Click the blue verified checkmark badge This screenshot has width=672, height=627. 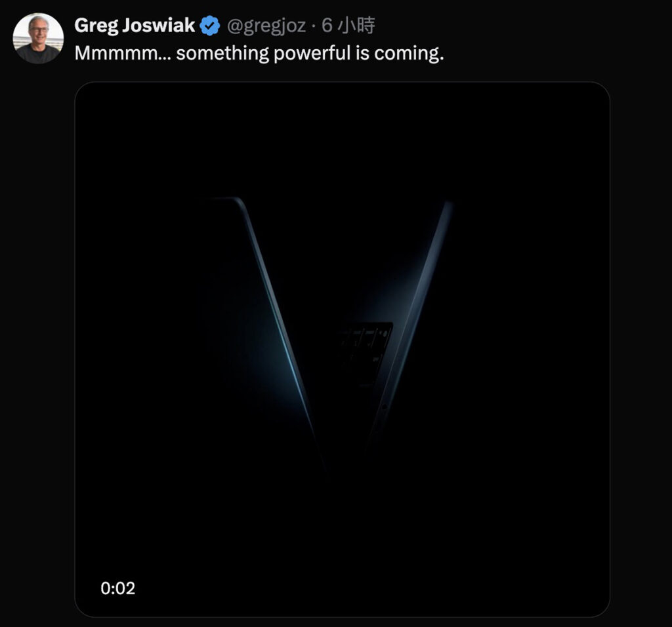pyautogui.click(x=209, y=26)
